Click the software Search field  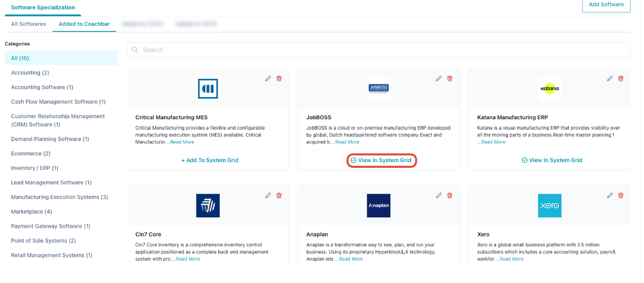378,50
